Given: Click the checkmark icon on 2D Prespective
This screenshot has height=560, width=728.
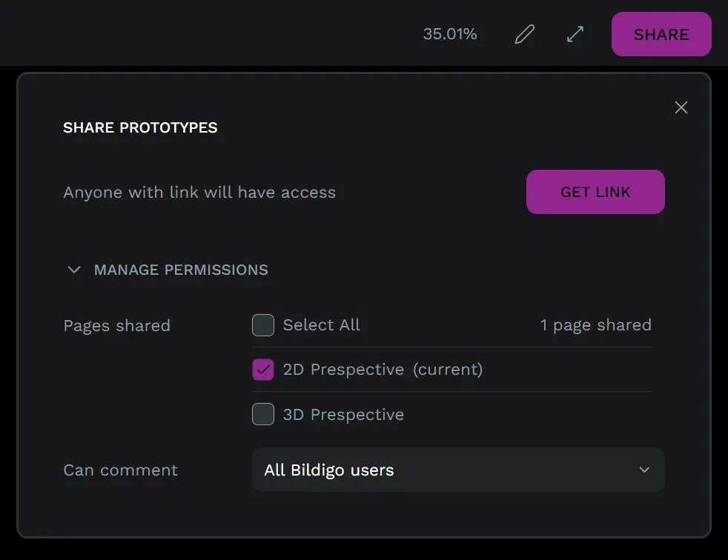Looking at the screenshot, I should coord(262,369).
